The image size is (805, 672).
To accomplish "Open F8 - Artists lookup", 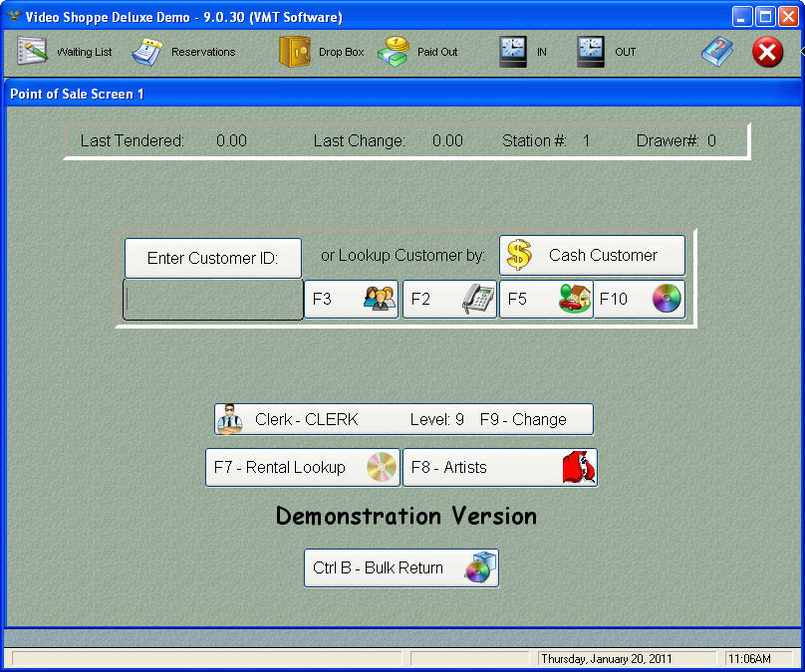I will (499, 467).
